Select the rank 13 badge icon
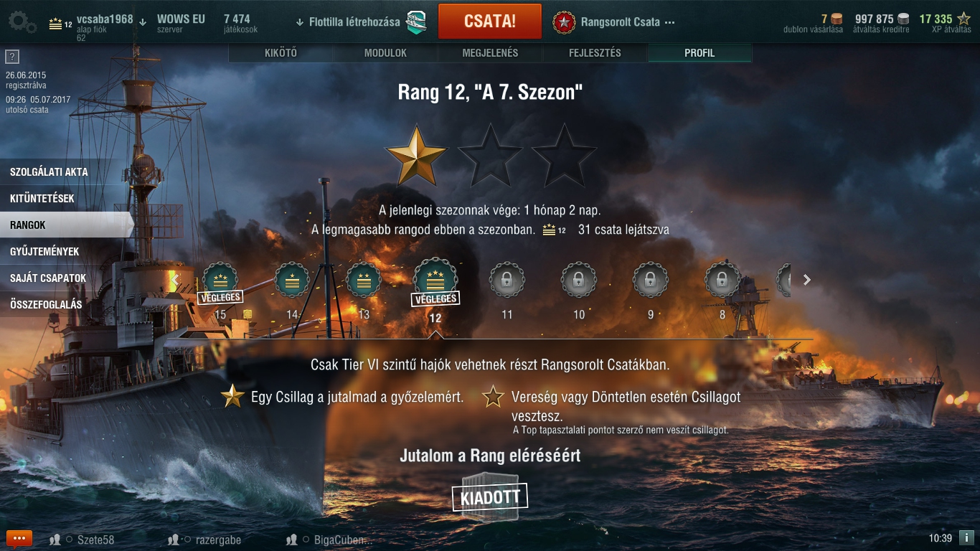The width and height of the screenshot is (980, 551). coord(364,281)
